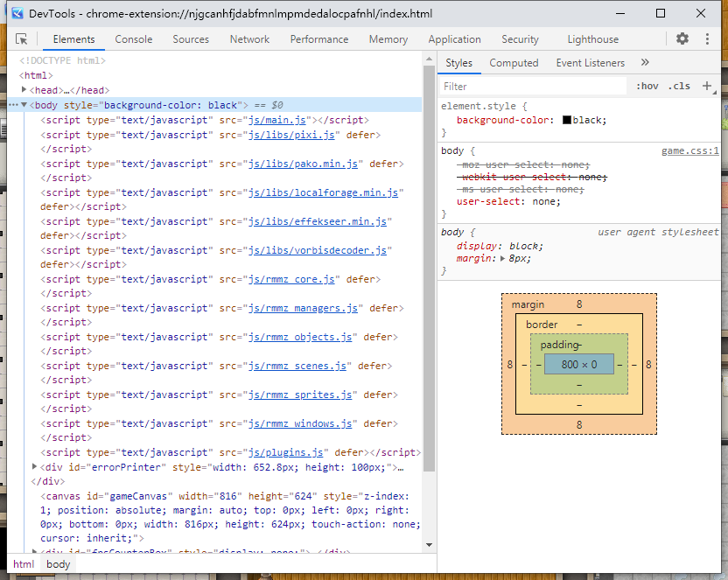The image size is (728, 580).
Task: Open the Lighthouse tab
Action: [x=593, y=39]
